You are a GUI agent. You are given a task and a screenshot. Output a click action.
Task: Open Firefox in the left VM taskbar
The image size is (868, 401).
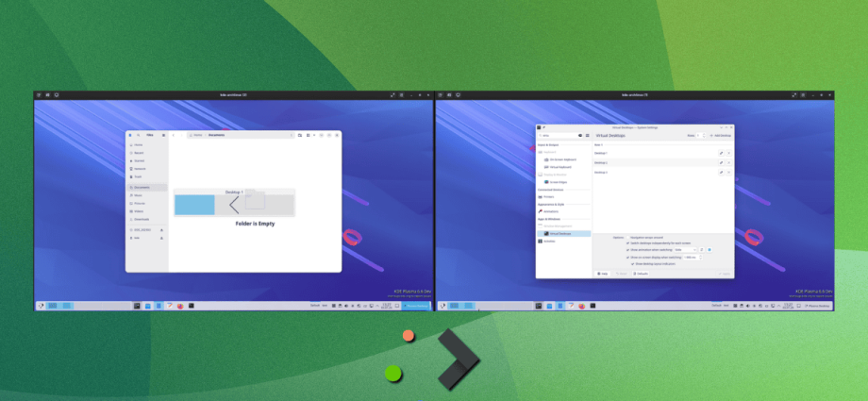[x=180, y=306]
